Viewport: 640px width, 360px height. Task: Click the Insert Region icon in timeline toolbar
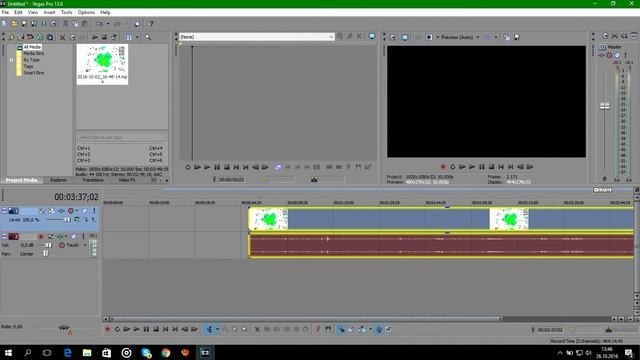click(x=328, y=329)
